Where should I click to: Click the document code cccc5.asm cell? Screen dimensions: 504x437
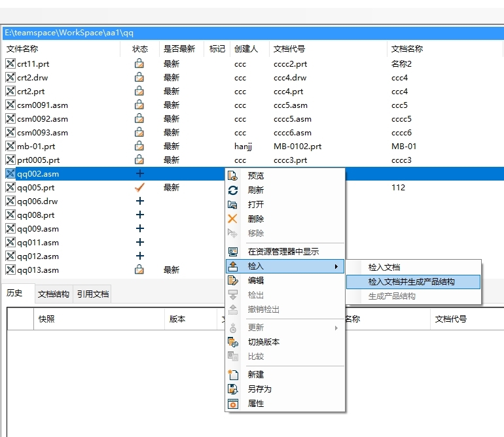pos(293,119)
